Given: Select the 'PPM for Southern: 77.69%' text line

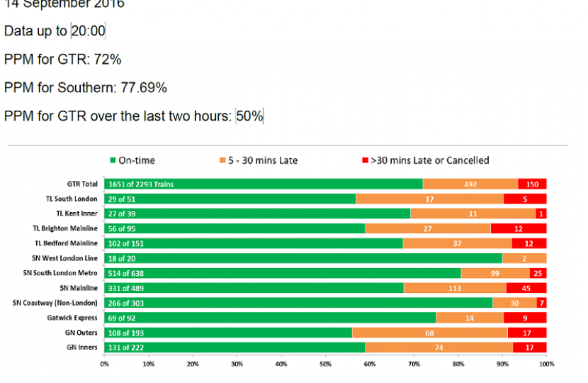Looking at the screenshot, I should tap(86, 88).
